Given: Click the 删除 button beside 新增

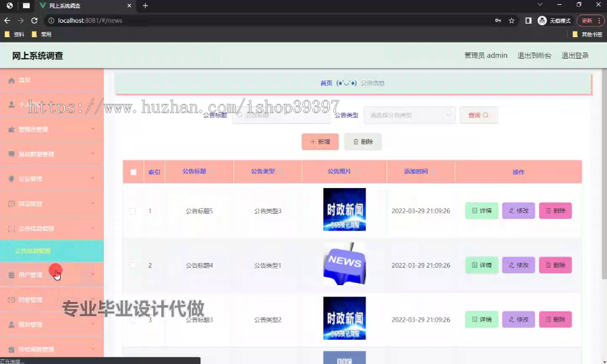Looking at the screenshot, I should click(363, 142).
